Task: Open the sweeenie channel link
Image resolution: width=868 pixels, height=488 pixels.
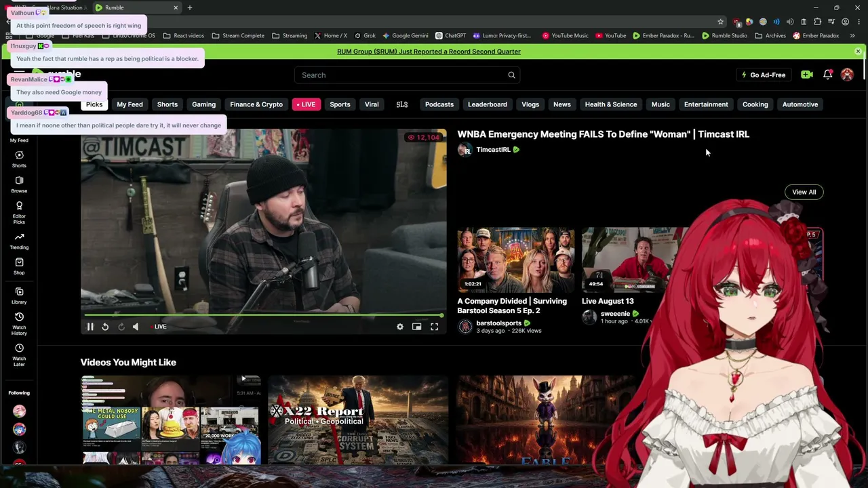Action: [x=615, y=314]
